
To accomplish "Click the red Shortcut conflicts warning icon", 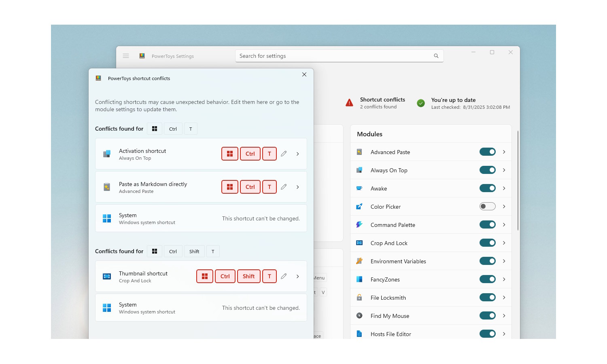I will (x=349, y=103).
